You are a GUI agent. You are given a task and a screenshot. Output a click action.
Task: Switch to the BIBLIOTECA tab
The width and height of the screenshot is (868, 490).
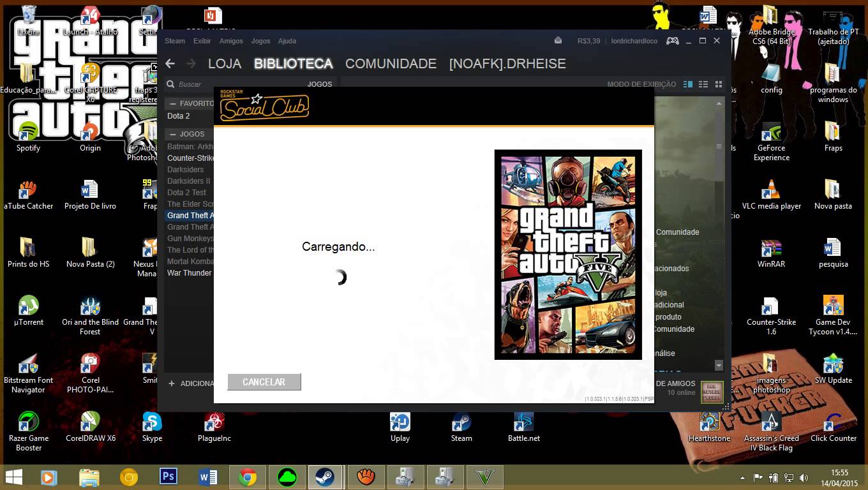click(294, 64)
